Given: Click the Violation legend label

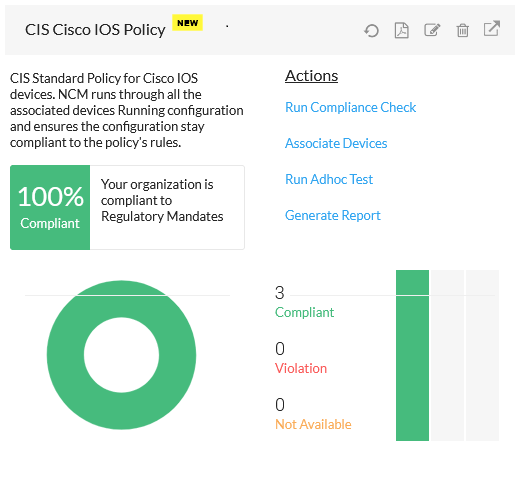Looking at the screenshot, I should [x=301, y=368].
